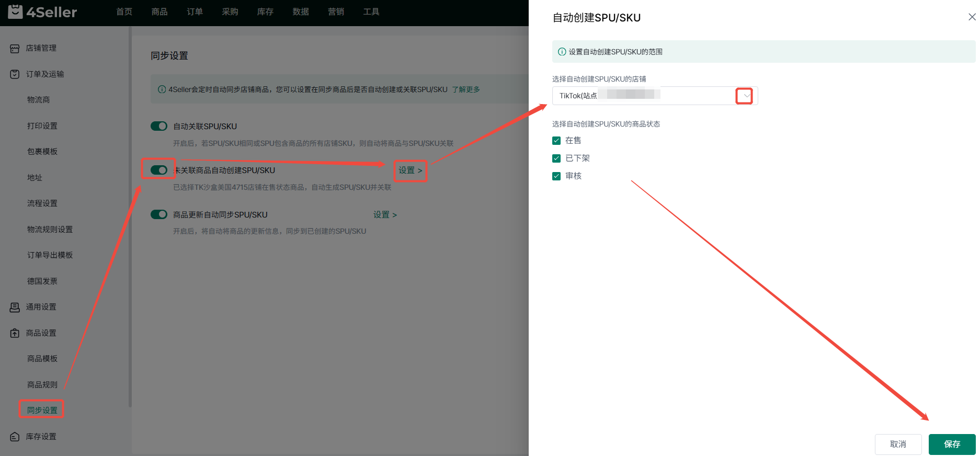Open 订单导出模板 in the sidebar
Image resolution: width=980 pixels, height=456 pixels.
pyautogui.click(x=50, y=255)
